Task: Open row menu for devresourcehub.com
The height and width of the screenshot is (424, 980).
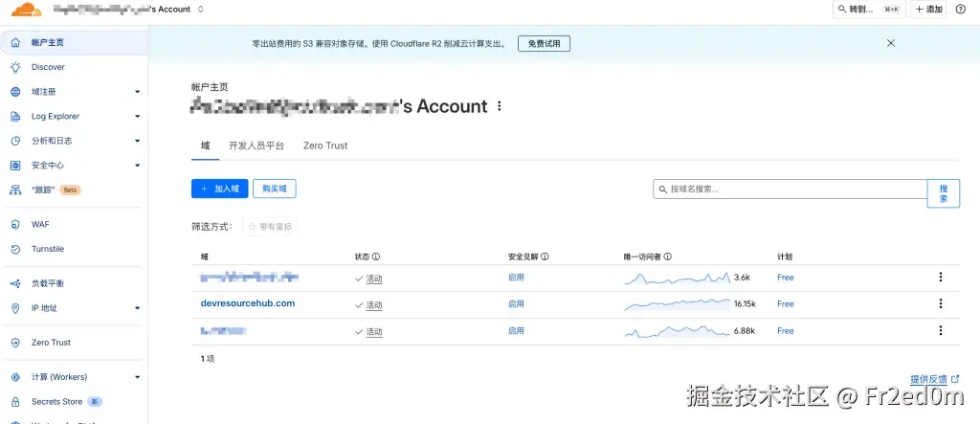Action: point(941,303)
